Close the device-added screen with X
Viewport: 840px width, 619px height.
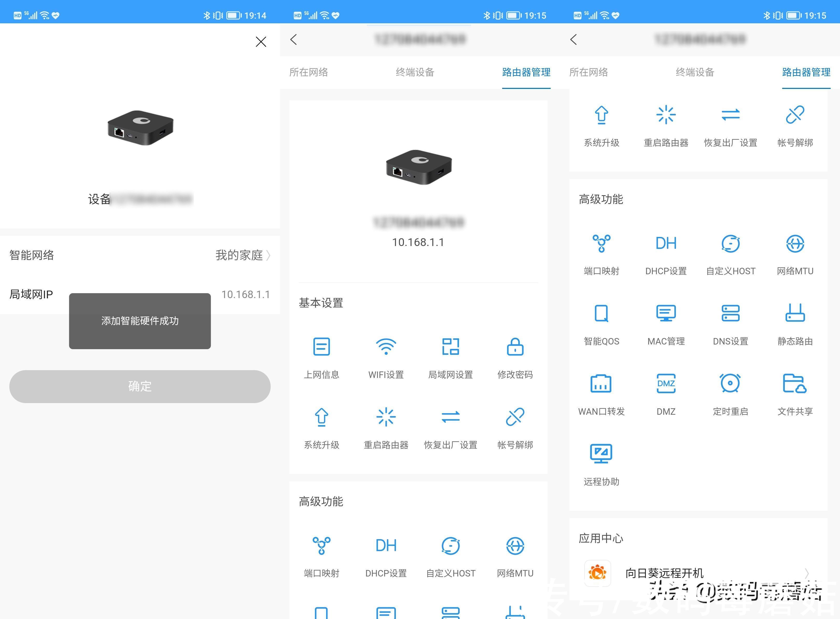point(261,41)
